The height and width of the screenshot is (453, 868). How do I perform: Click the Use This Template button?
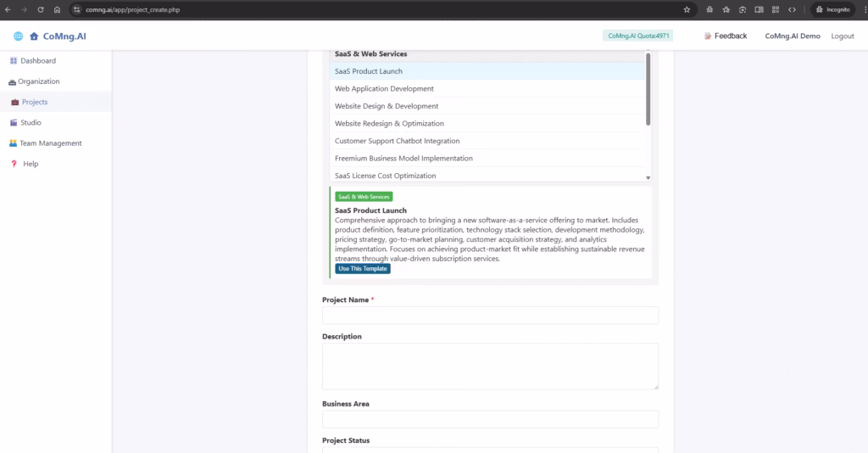(363, 269)
